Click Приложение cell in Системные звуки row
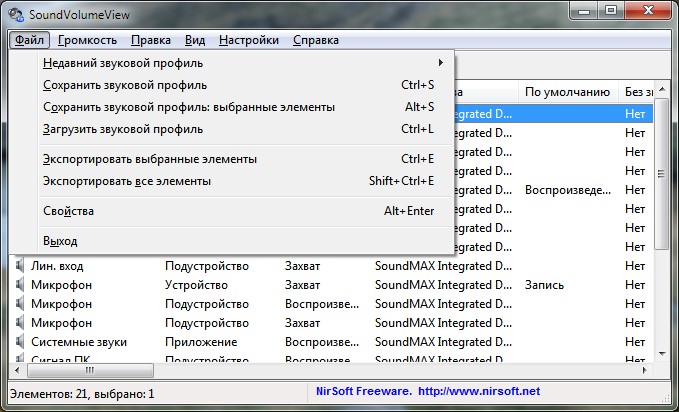 [x=201, y=342]
